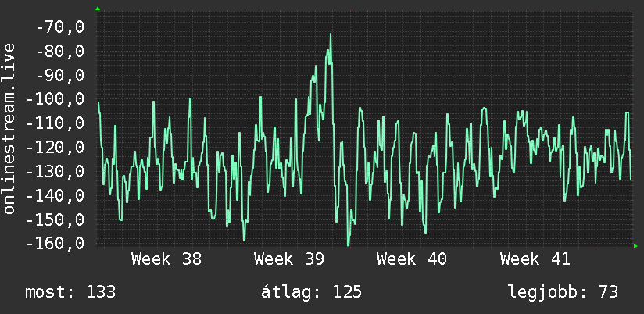Click the green arrow ending the x-axis
Screen dimensions: 644x314
point(635,246)
